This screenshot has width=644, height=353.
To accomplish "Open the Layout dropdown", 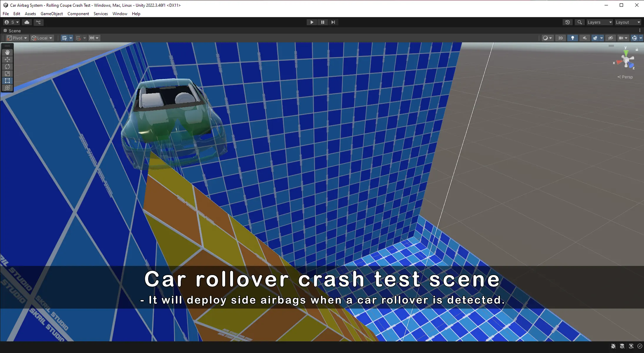I will 628,22.
